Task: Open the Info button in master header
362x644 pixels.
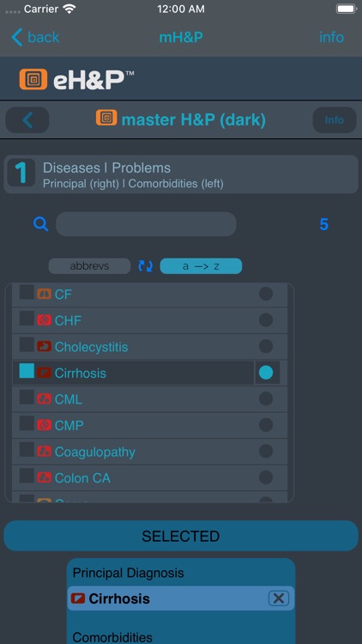Action: coord(335,120)
